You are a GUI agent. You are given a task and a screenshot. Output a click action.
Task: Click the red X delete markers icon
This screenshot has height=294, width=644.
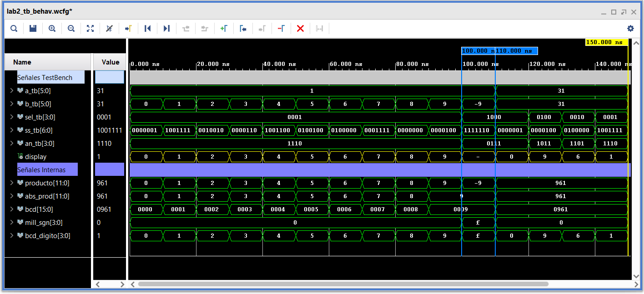tap(300, 29)
